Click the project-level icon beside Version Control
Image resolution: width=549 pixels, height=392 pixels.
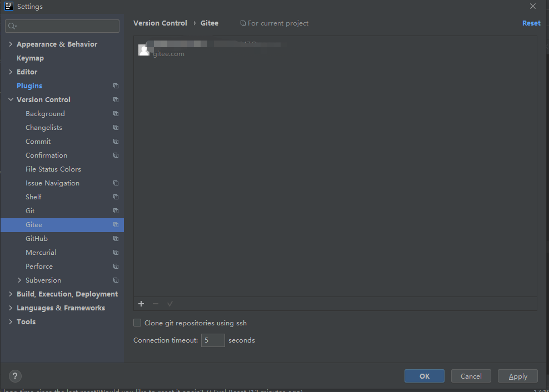116,100
